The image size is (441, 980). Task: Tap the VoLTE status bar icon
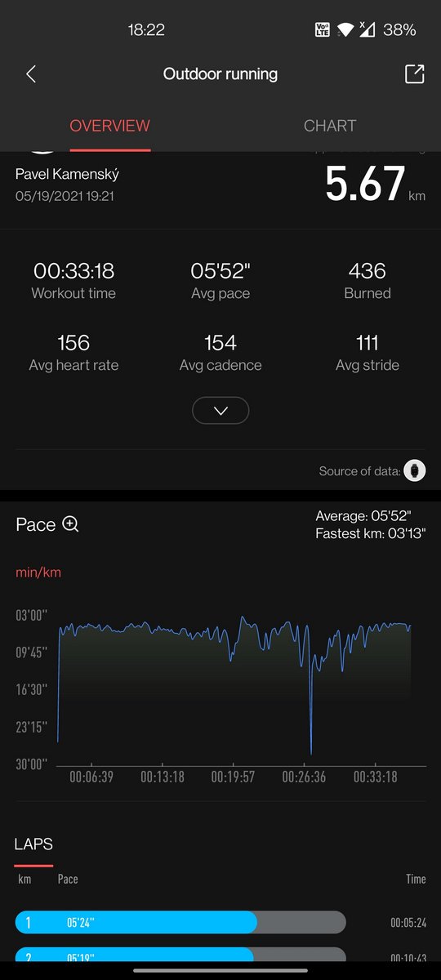point(323,30)
